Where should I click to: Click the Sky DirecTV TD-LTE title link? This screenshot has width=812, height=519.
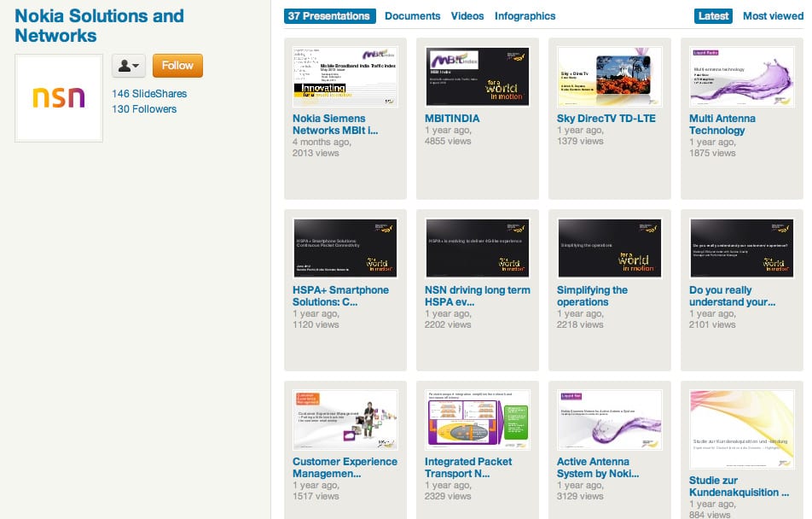click(x=606, y=119)
